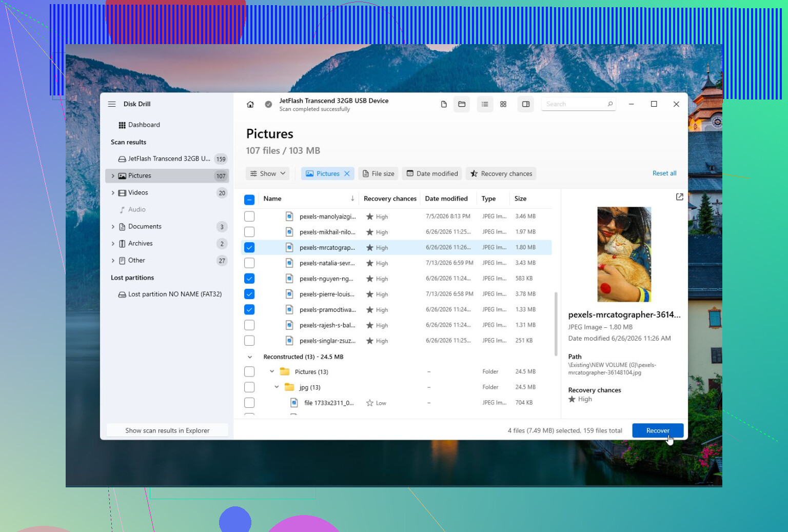Click the scan completed checkmark icon
The image size is (788, 532).
click(268, 104)
